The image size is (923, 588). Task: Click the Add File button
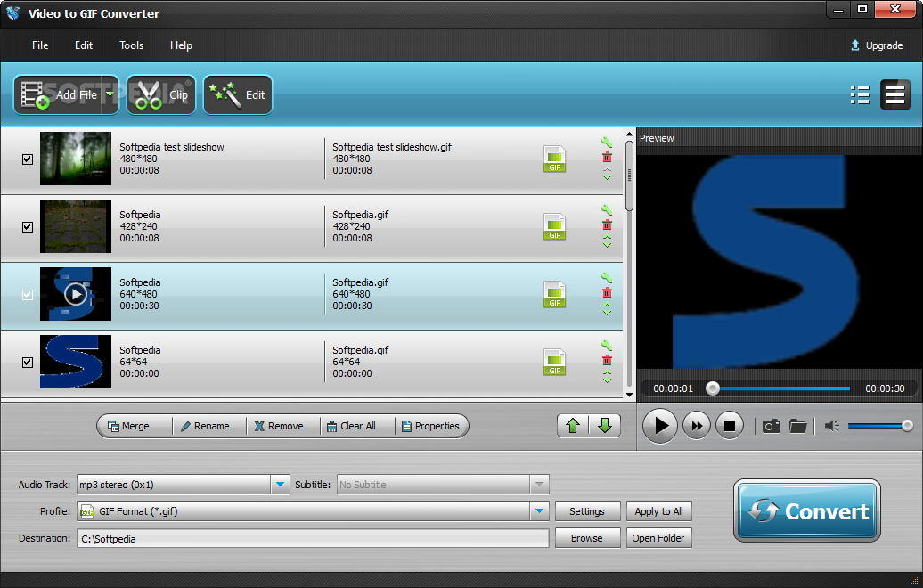point(58,94)
